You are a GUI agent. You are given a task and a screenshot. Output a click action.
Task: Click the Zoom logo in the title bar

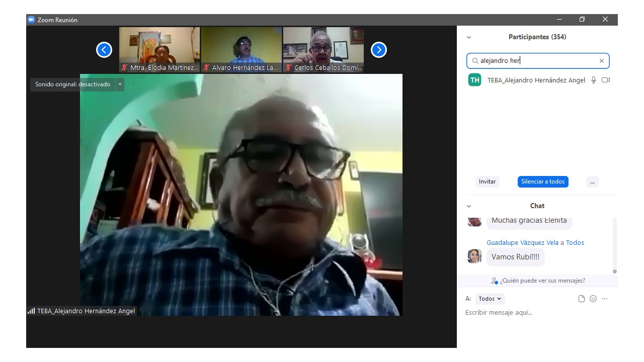31,20
